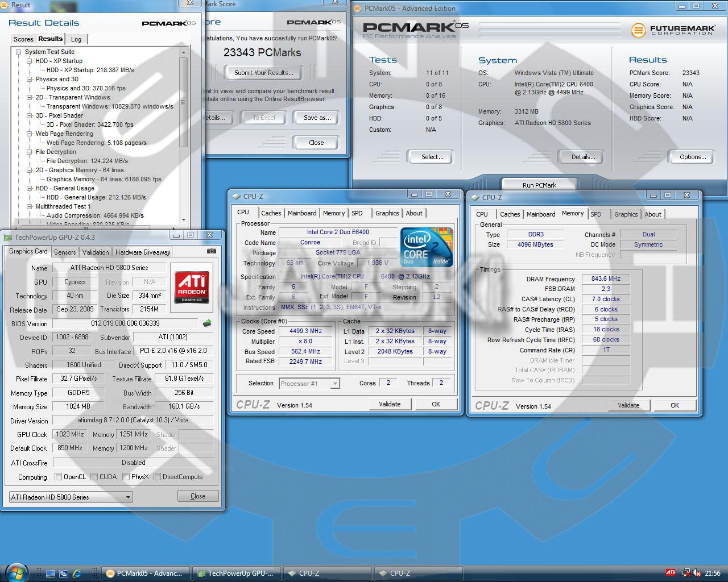Click the Result Details scrollbar down arrow
The image size is (728, 582).
[x=183, y=220]
